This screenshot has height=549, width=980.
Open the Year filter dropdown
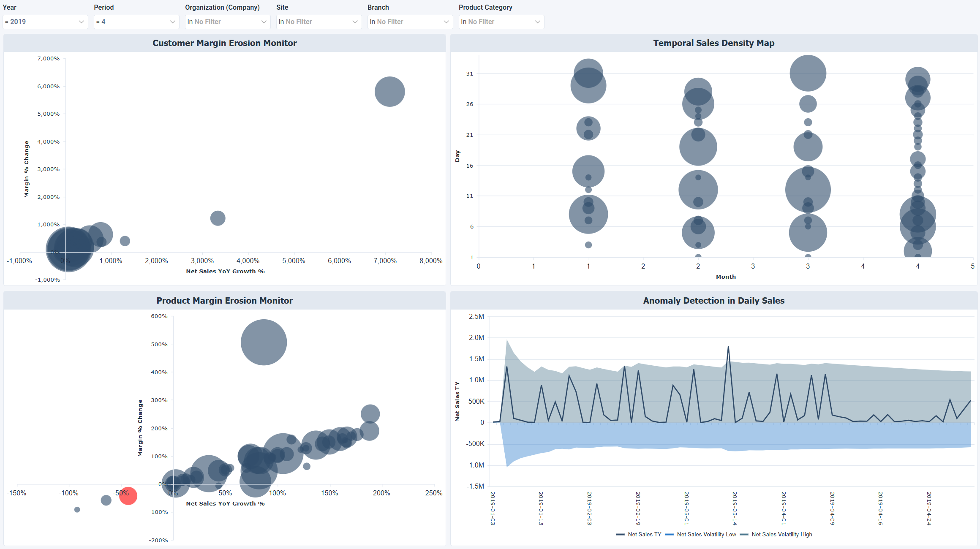pos(82,22)
